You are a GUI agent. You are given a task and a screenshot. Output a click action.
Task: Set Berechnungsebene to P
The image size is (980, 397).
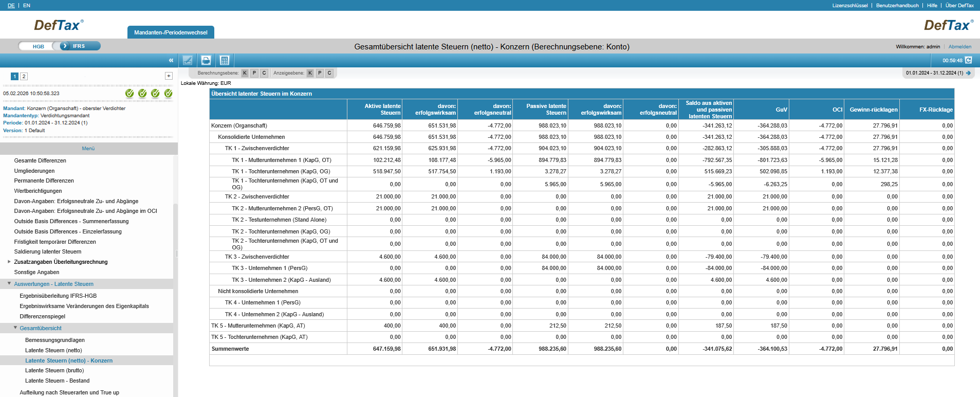254,73
